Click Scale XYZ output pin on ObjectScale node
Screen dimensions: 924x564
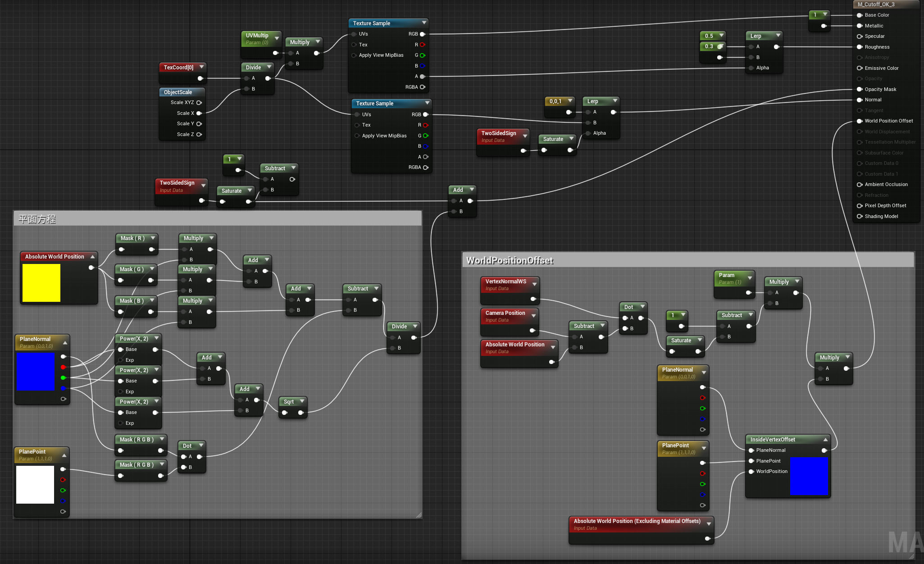199,103
